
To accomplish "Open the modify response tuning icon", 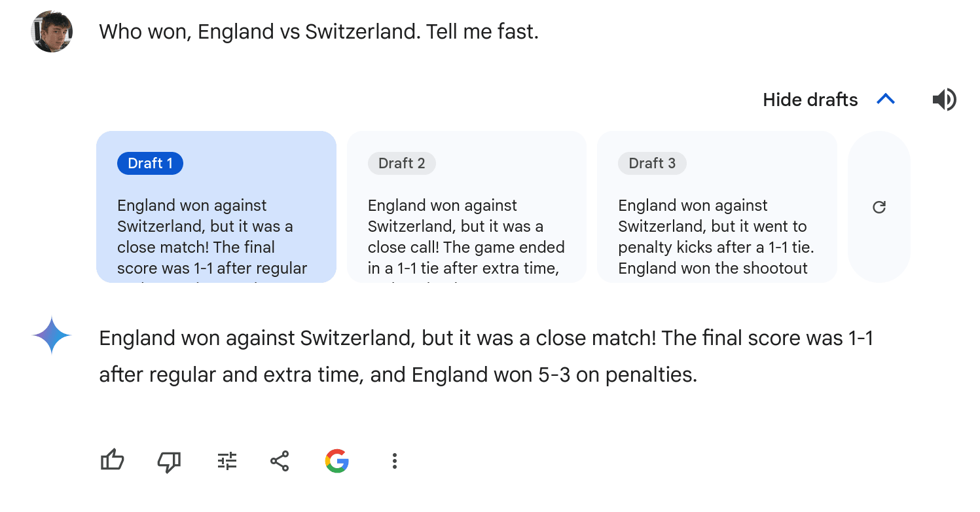I will click(227, 461).
